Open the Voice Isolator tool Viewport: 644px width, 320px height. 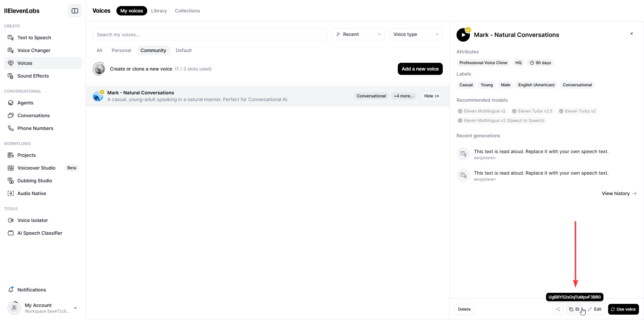pyautogui.click(x=33, y=220)
